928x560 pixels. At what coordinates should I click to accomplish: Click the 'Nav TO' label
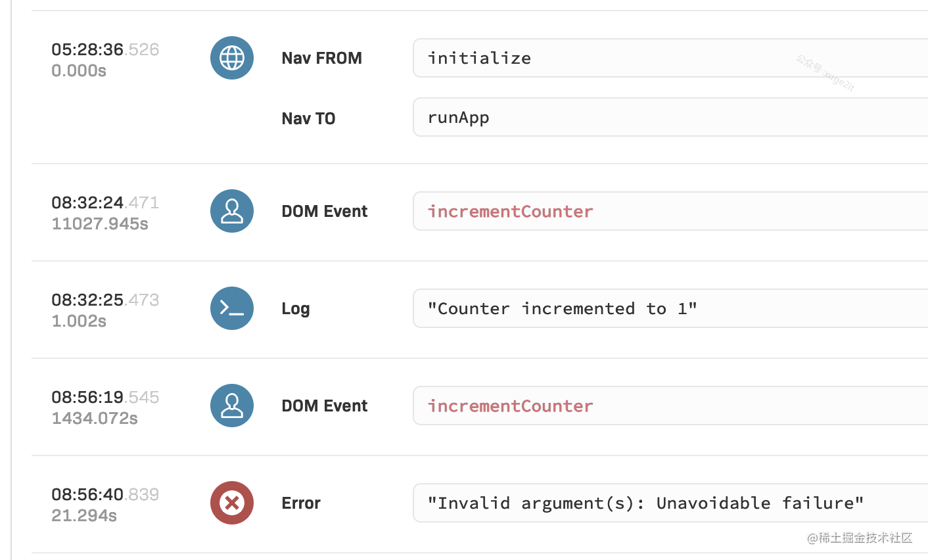308,118
